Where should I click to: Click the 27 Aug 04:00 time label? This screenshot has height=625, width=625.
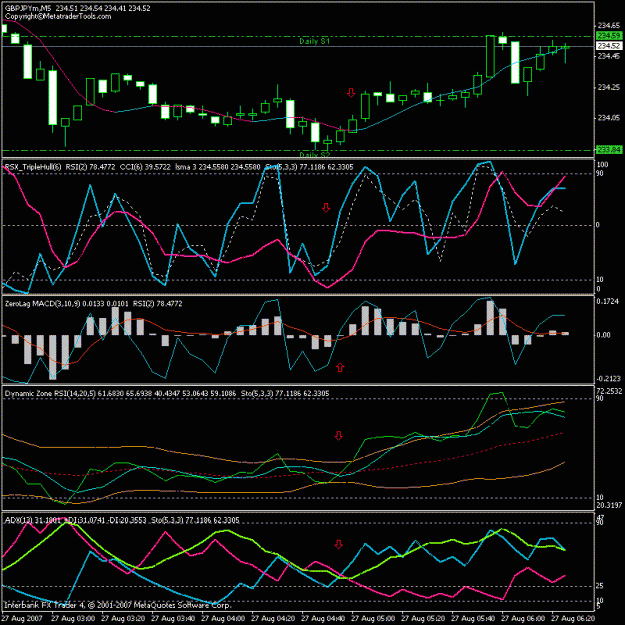(223, 618)
